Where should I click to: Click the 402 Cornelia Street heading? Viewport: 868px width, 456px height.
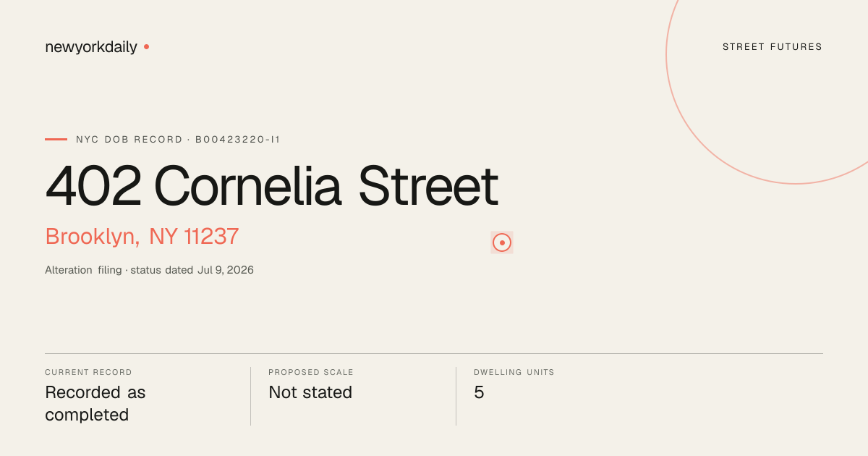[x=271, y=187]
